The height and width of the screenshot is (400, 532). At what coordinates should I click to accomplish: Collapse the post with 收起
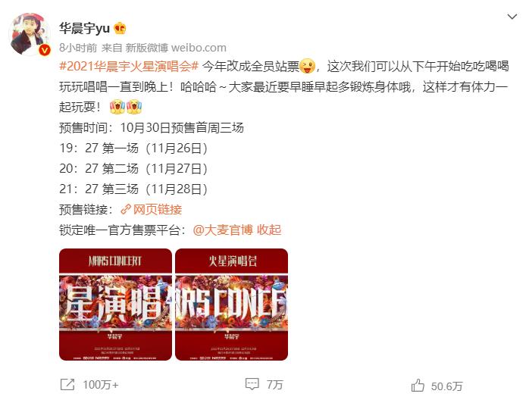pos(269,230)
